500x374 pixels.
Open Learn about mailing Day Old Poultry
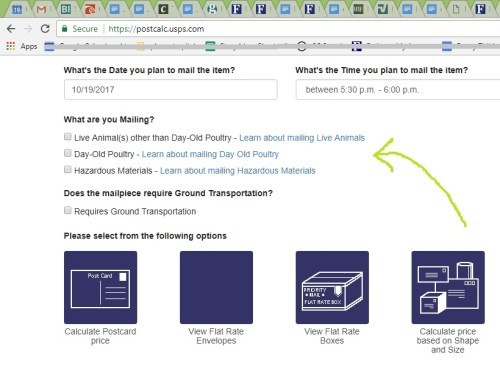210,154
